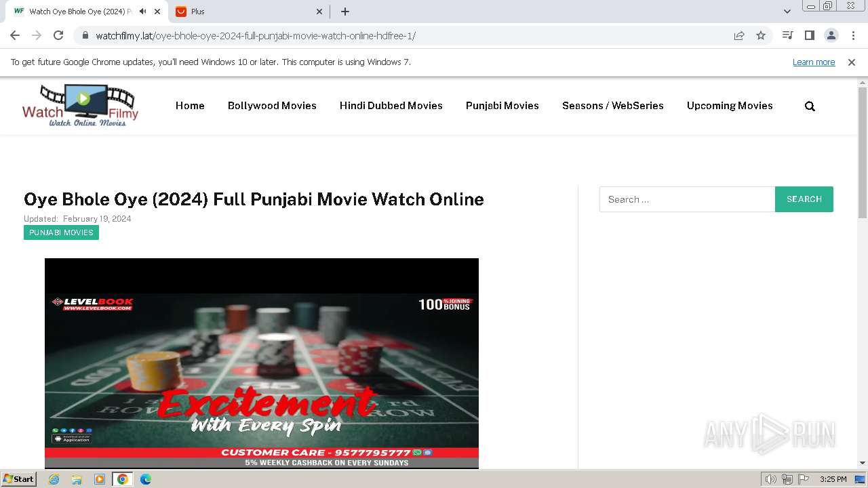868x488 pixels.
Task: Open tab search dropdown chevron
Action: pos(787,12)
